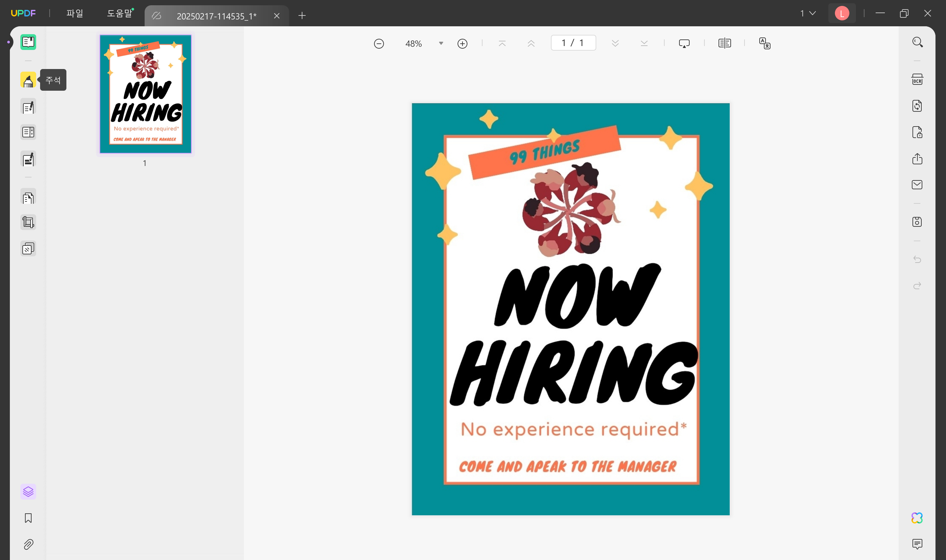Toggle the Bookmarks panel
946x560 pixels.
point(28,518)
